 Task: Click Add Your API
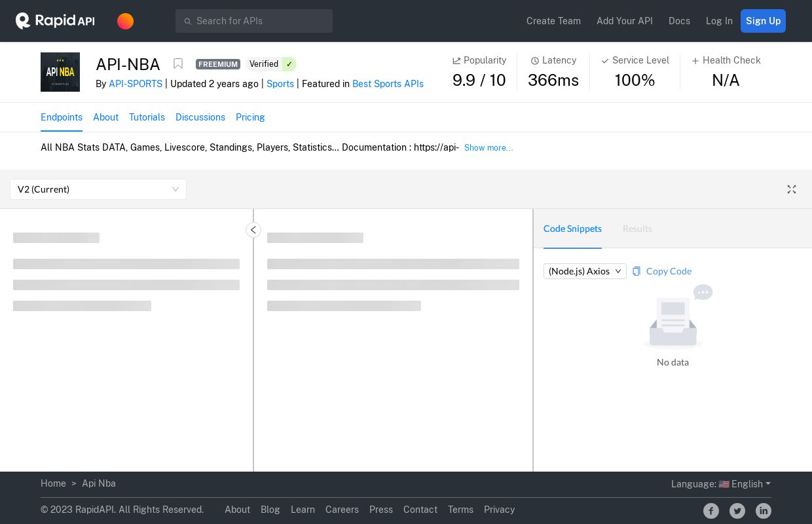625,21
